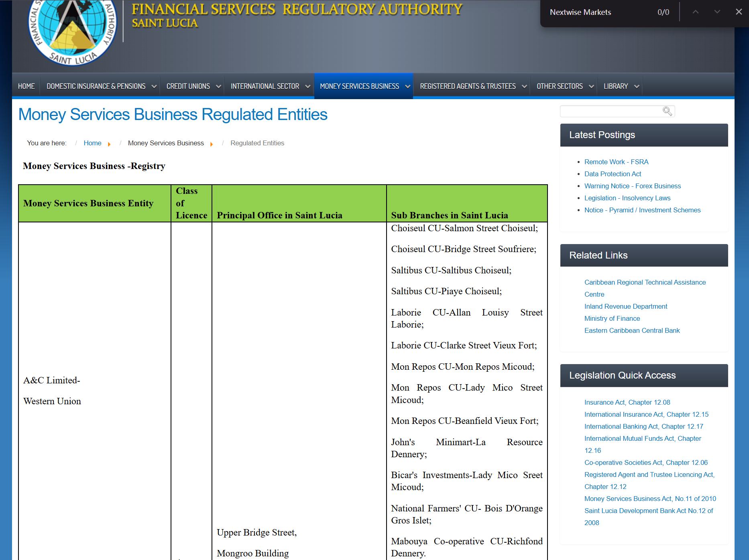This screenshot has width=749, height=560.
Task: Expand Registered Agents & Trustees chevron
Action: [524, 86]
